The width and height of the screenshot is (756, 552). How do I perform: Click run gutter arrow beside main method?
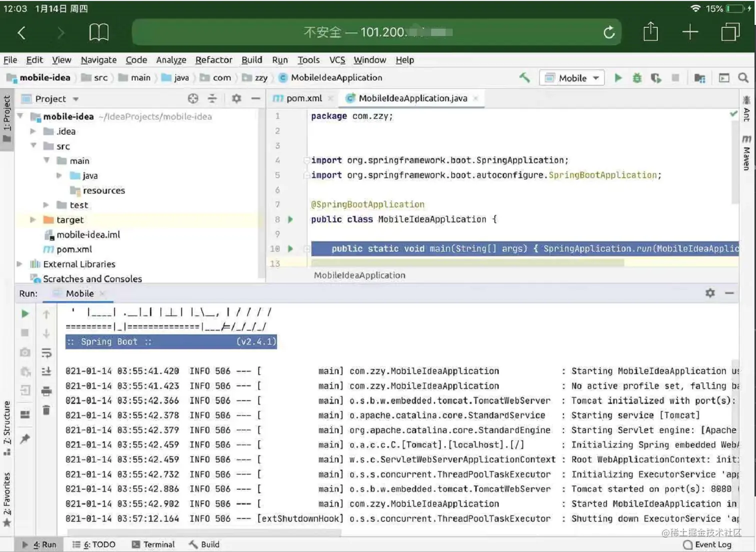click(290, 248)
